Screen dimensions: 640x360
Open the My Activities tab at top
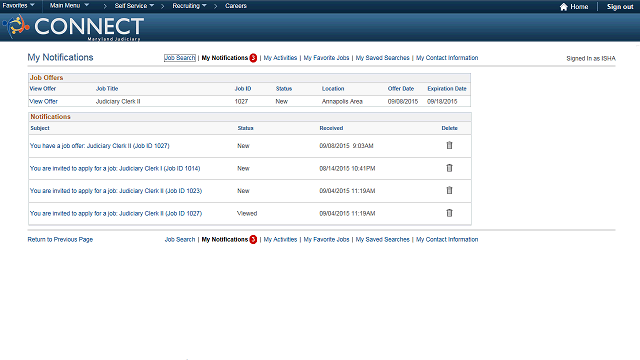pos(280,58)
